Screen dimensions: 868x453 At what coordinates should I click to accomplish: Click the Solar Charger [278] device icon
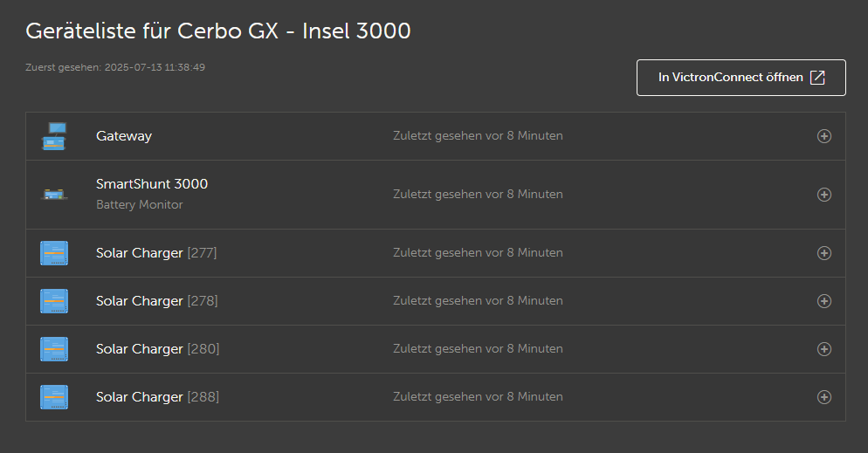pos(54,301)
